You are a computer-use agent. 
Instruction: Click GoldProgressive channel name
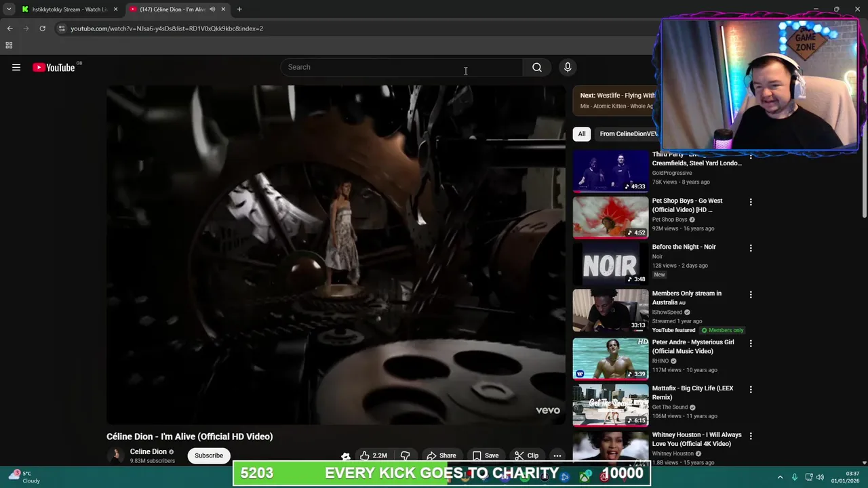[x=672, y=173]
